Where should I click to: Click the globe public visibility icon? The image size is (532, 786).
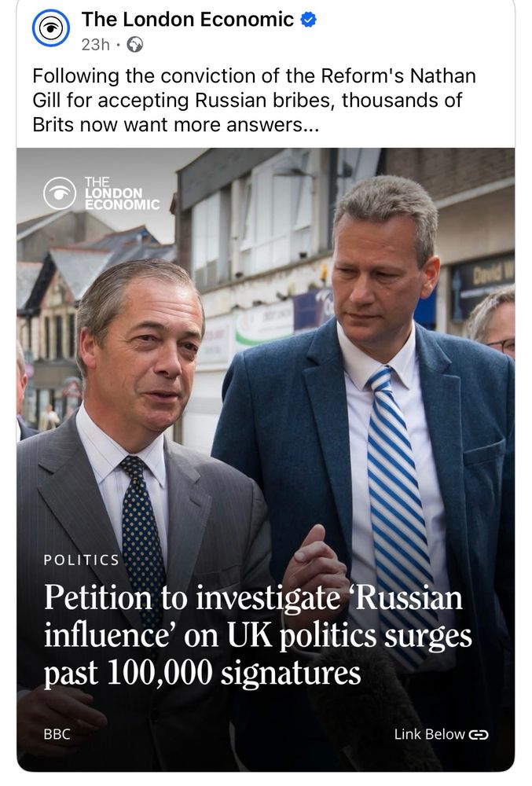[x=134, y=45]
